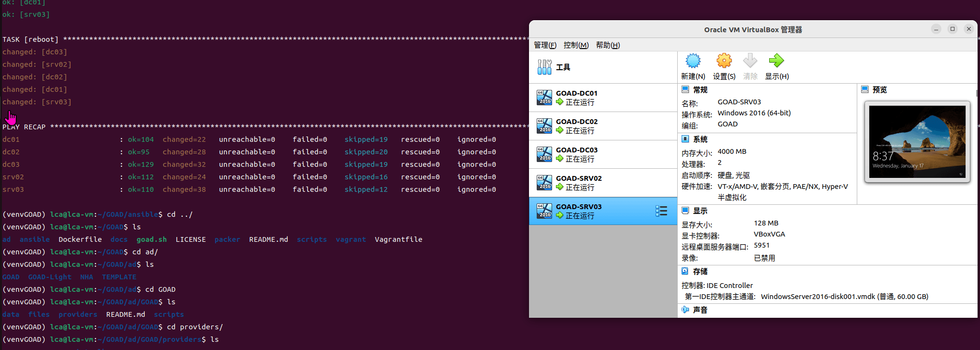The width and height of the screenshot is (980, 350).
Task: Select GOAD-DC01 virtual machine
Action: pyautogui.click(x=603, y=98)
